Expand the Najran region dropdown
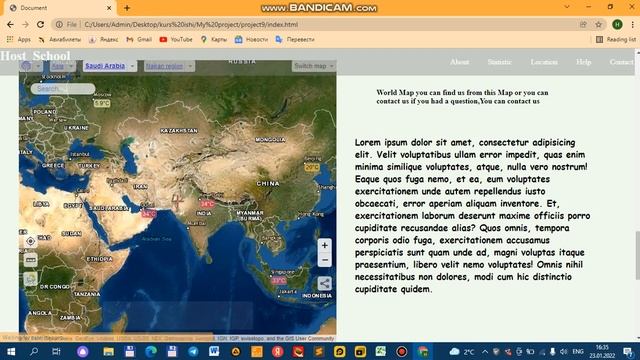This screenshot has height=360, width=640. tap(169, 66)
